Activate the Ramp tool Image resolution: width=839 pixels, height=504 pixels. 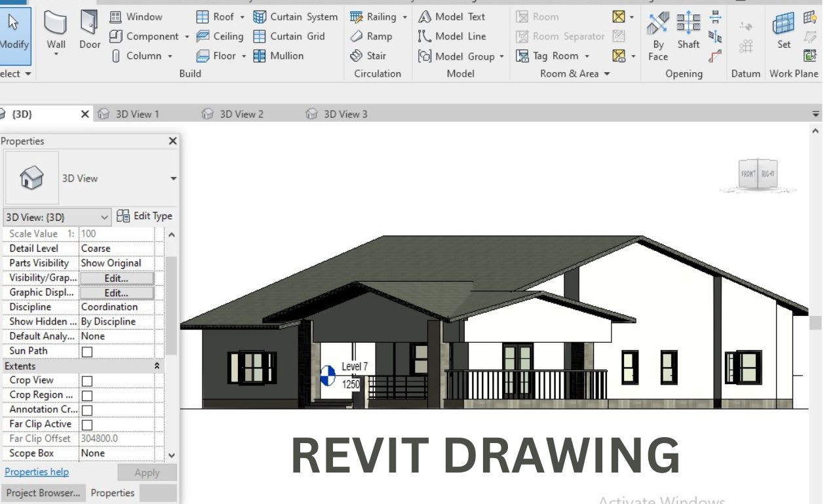(374, 36)
